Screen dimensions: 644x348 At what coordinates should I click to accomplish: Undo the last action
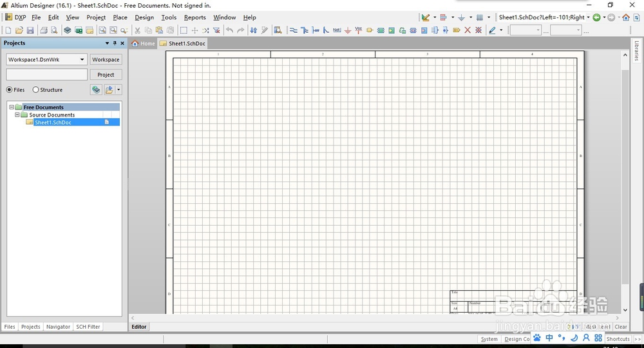230,30
